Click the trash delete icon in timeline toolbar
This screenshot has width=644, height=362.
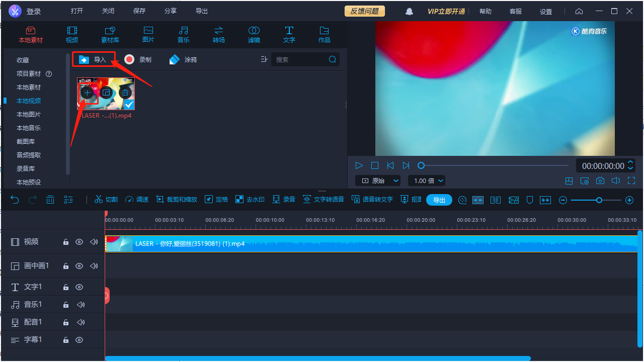click(x=50, y=200)
